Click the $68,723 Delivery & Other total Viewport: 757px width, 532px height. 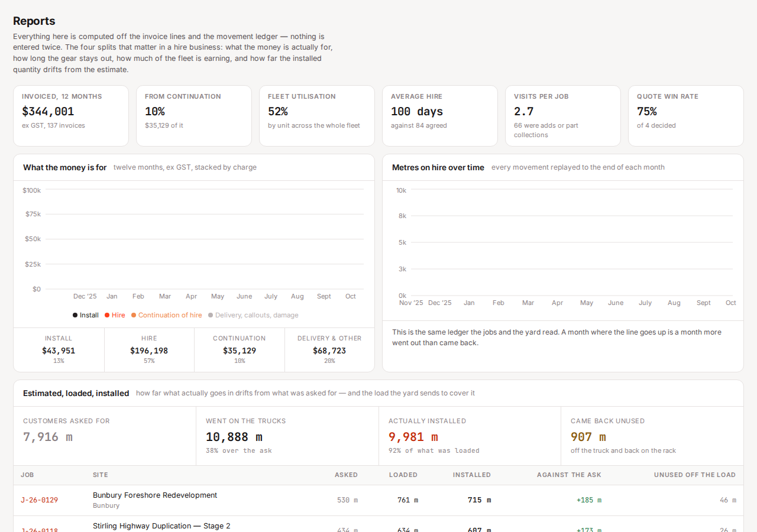329,351
